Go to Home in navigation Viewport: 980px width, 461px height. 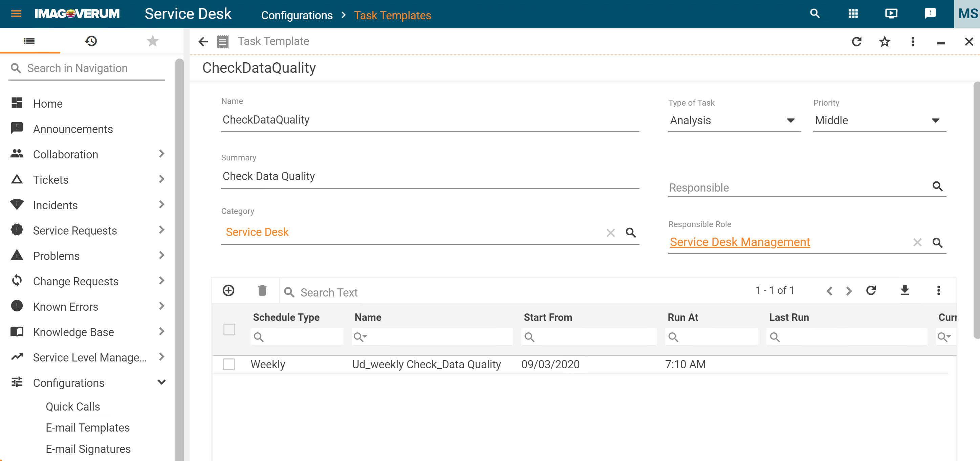click(47, 104)
